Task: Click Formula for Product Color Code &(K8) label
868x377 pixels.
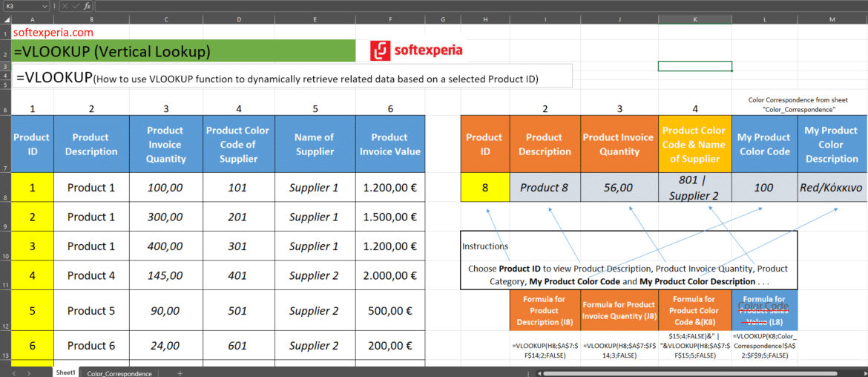Action: pyautogui.click(x=694, y=310)
